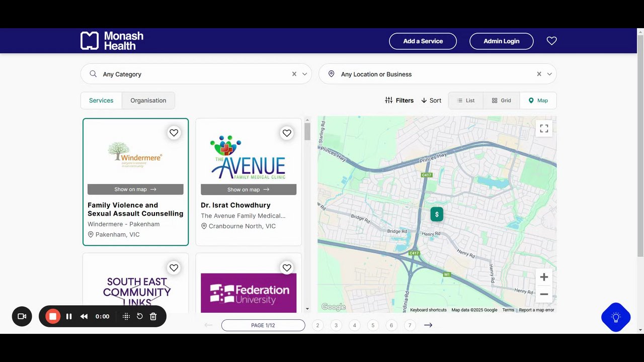Switch to List view
The height and width of the screenshot is (362, 644).
466,101
